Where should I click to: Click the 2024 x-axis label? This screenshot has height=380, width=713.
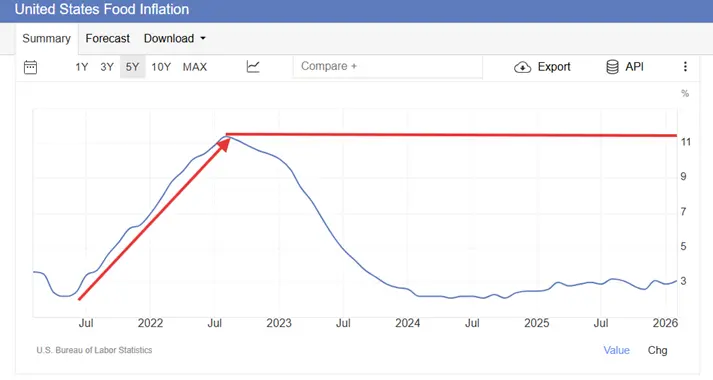407,323
